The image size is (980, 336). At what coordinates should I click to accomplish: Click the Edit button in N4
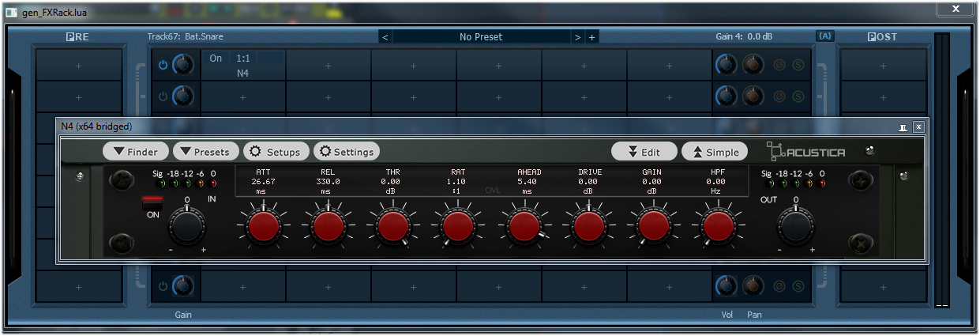[644, 152]
